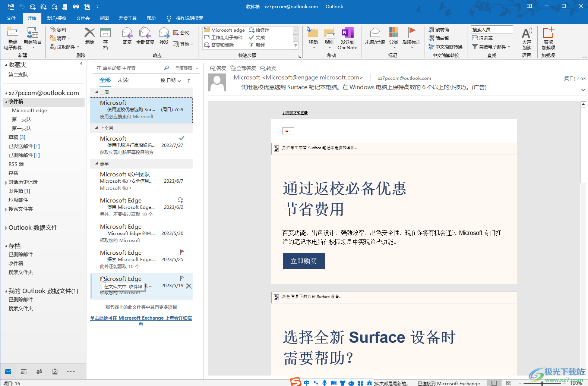The width and height of the screenshot is (588, 386).
Task: Select the Microsoft 帐户团队 message
Action: (x=141, y=181)
